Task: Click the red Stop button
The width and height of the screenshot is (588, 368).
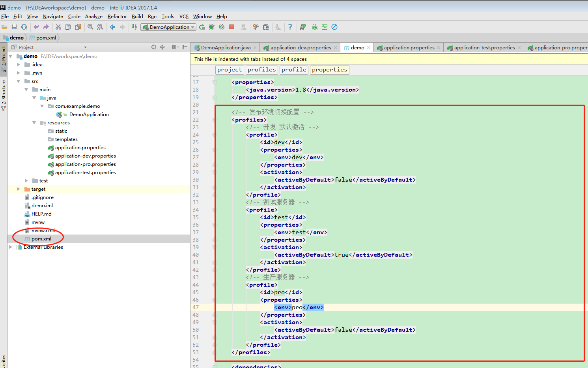Action: (231, 27)
